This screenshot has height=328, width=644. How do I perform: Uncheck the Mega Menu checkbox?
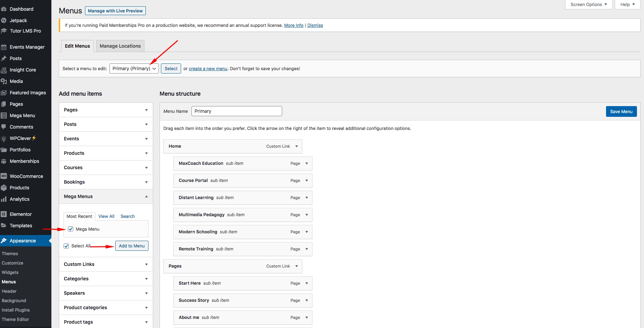pyautogui.click(x=71, y=229)
